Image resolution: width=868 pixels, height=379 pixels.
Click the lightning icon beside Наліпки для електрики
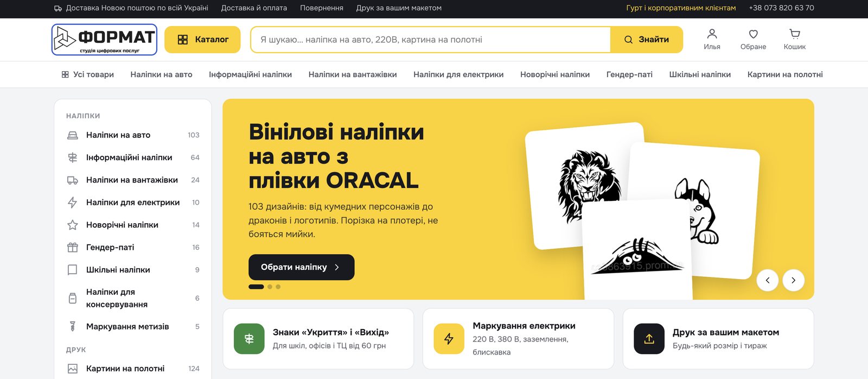point(73,203)
